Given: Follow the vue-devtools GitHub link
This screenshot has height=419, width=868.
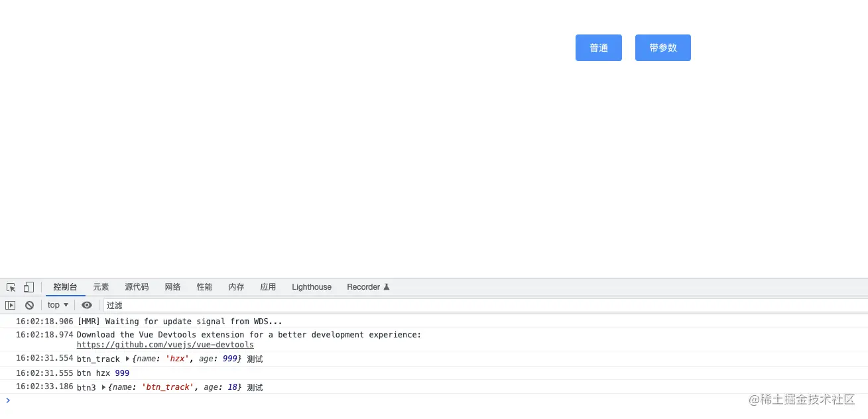Looking at the screenshot, I should 165,345.
